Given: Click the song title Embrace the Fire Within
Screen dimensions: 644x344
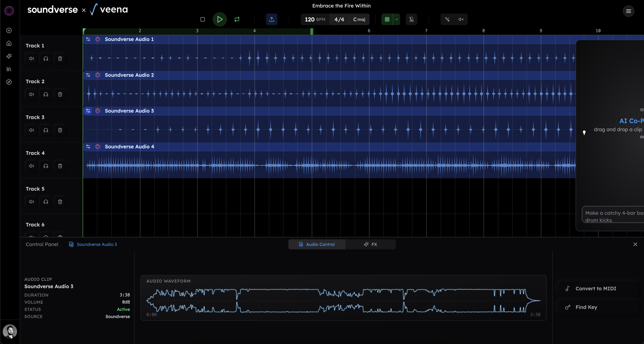Looking at the screenshot, I should [x=341, y=6].
